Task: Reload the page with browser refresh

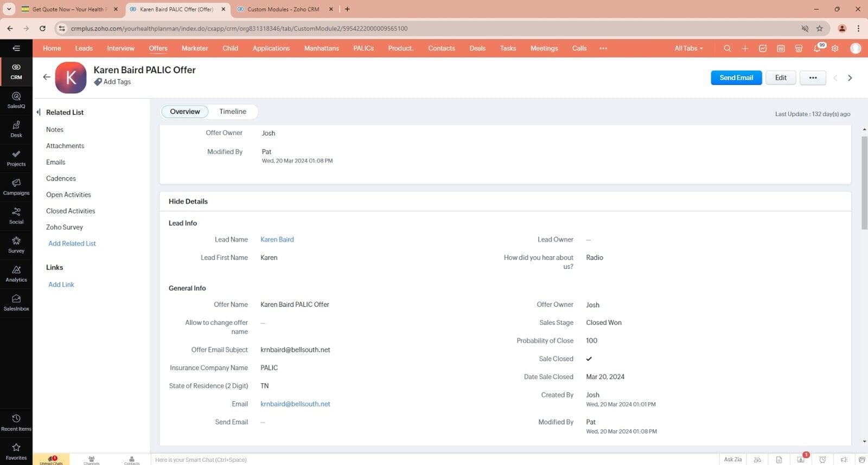Action: [x=42, y=28]
